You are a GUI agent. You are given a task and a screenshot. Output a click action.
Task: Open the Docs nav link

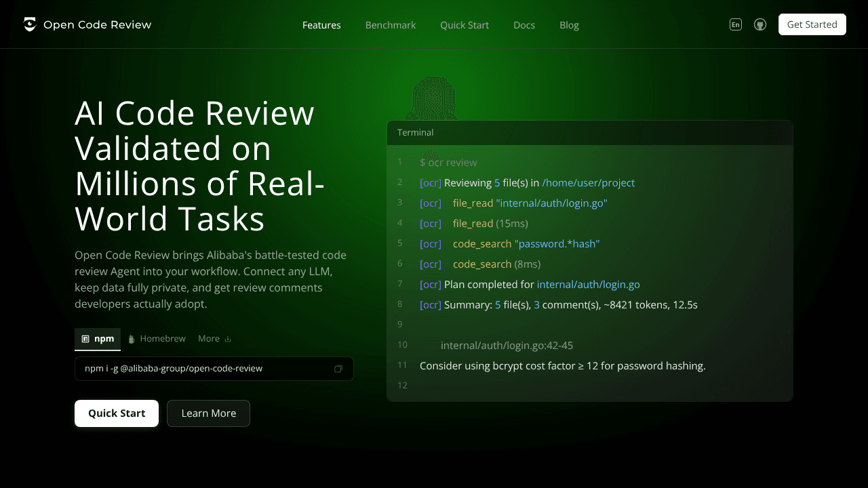[524, 25]
